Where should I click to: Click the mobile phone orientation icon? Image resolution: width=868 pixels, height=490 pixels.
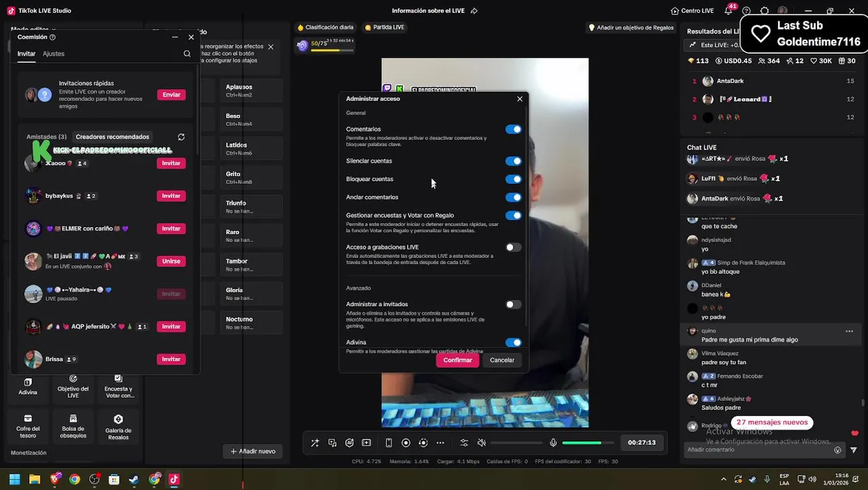[x=389, y=442]
